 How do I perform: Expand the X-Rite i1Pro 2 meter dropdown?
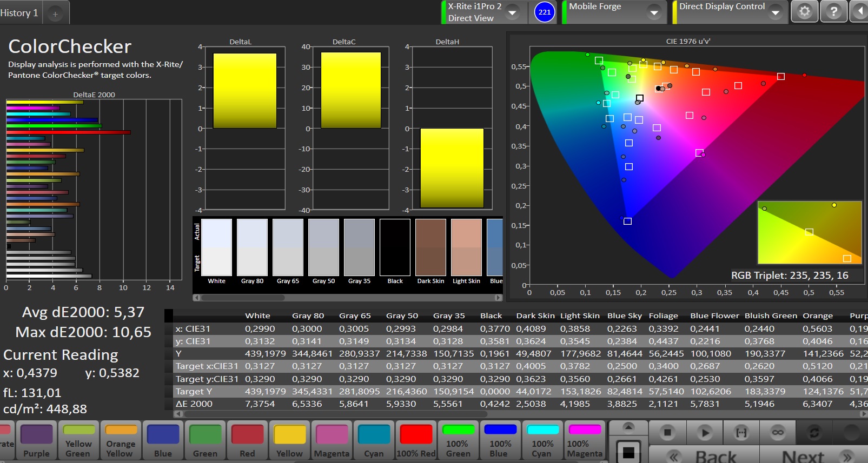(x=512, y=12)
